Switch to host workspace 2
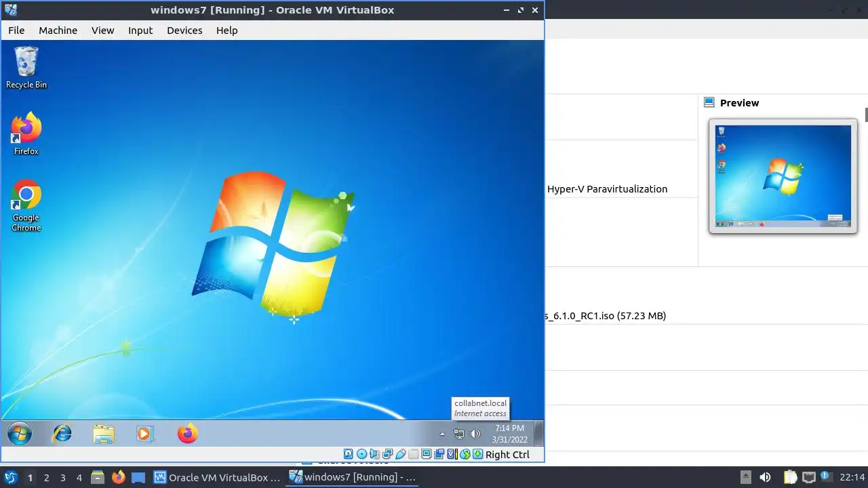 click(x=46, y=477)
